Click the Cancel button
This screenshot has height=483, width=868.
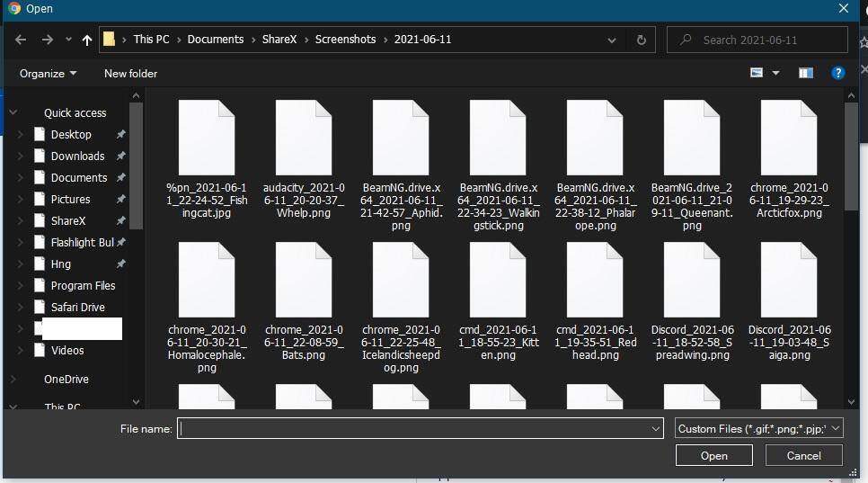coord(803,456)
